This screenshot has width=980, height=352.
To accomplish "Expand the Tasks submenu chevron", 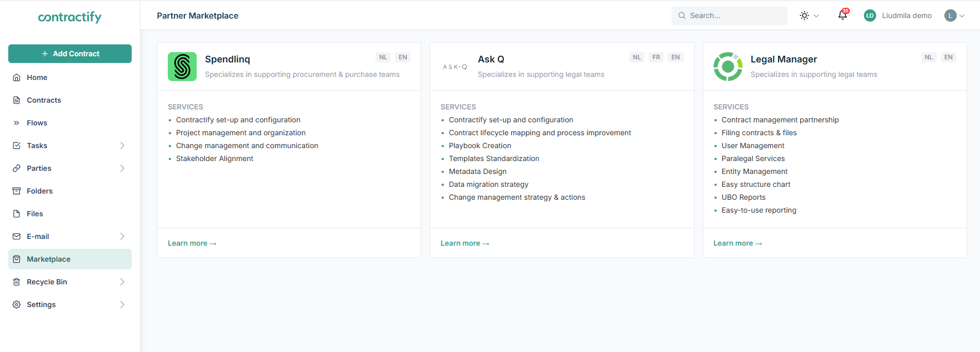I will pyautogui.click(x=122, y=146).
